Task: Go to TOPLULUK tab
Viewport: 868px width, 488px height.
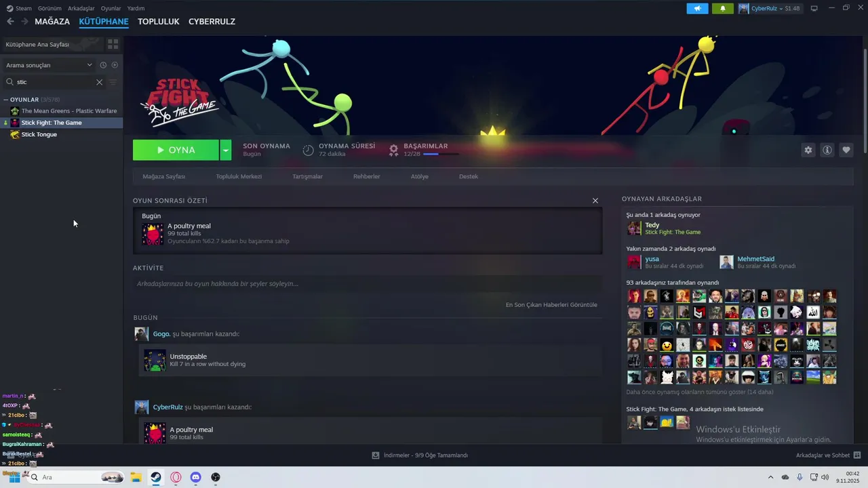Action: (159, 22)
